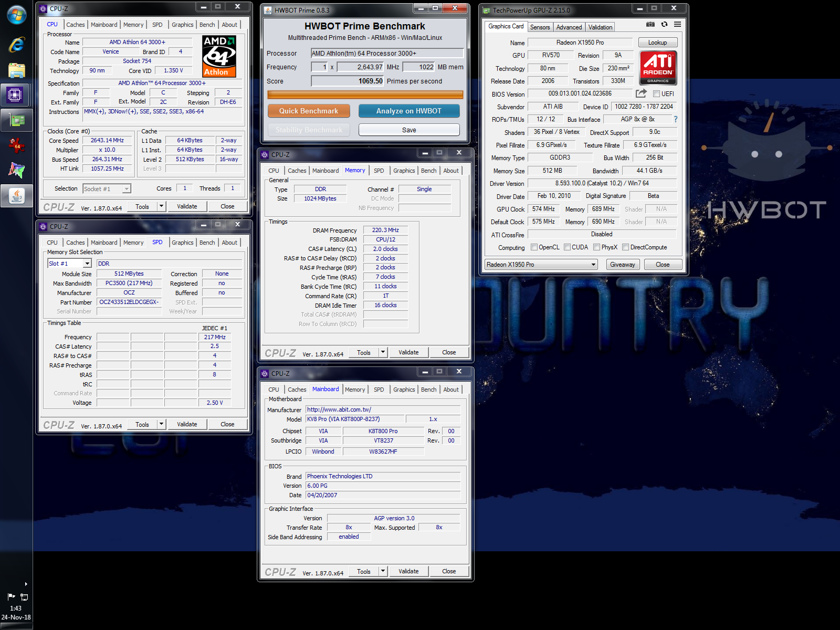Open Bench tab in the SPD window
840x630 pixels.
pyautogui.click(x=207, y=243)
